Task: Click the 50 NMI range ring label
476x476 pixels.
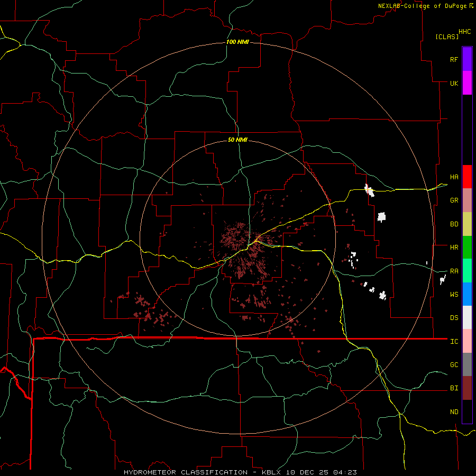Action: 237,140
